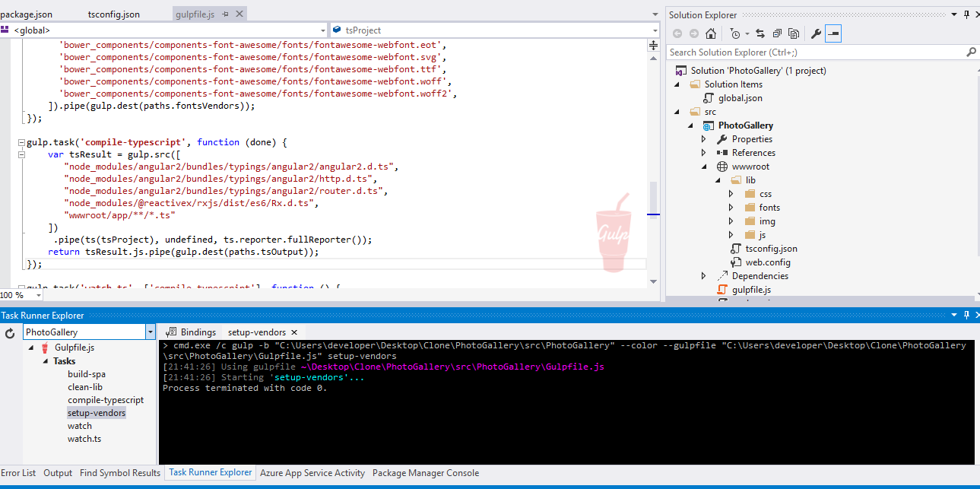
Task: Open the tsProject member dropdown above editor
Action: pyautogui.click(x=654, y=30)
